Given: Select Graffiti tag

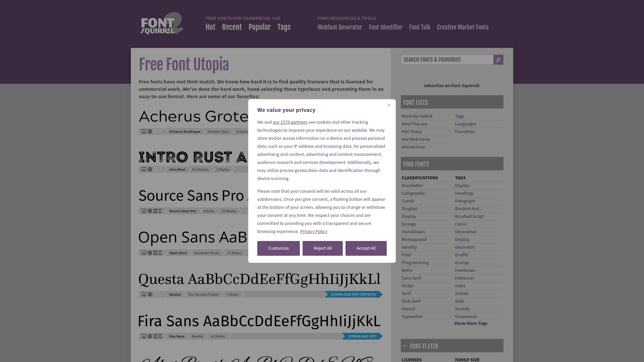Looking at the screenshot, I should tap(462, 255).
